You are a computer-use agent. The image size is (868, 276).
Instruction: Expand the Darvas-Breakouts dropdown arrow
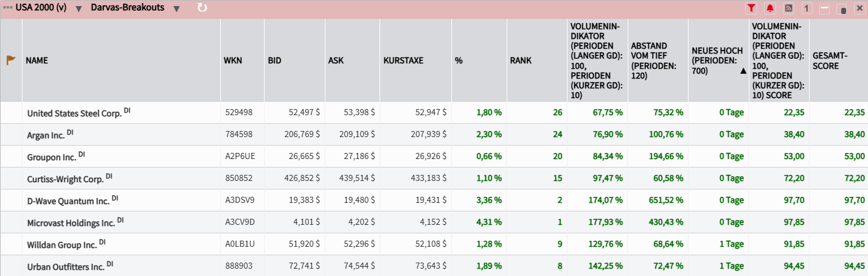tap(176, 9)
